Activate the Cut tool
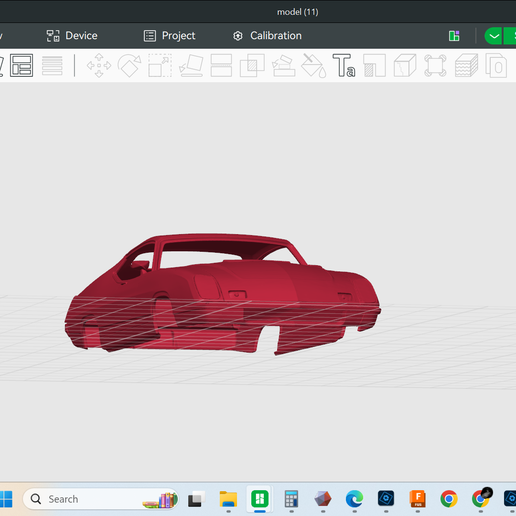This screenshot has height=516, width=516. 221,65
